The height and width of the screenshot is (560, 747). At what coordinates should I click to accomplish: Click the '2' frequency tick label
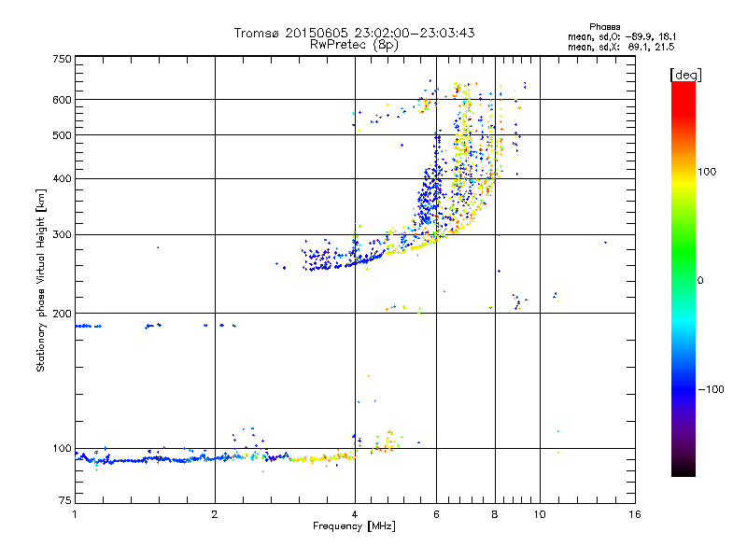tap(215, 514)
